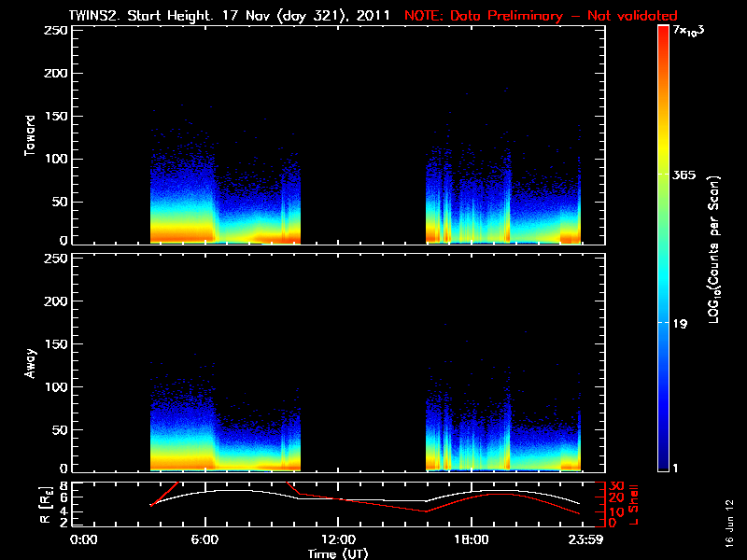Click the '19' colorbar tick label
747x560 pixels.
pos(680,324)
